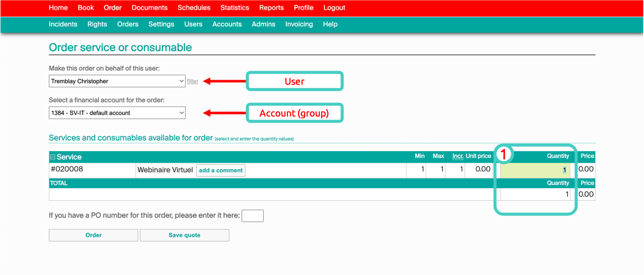
Task: Open the financial account dropdown
Action: pos(117,113)
